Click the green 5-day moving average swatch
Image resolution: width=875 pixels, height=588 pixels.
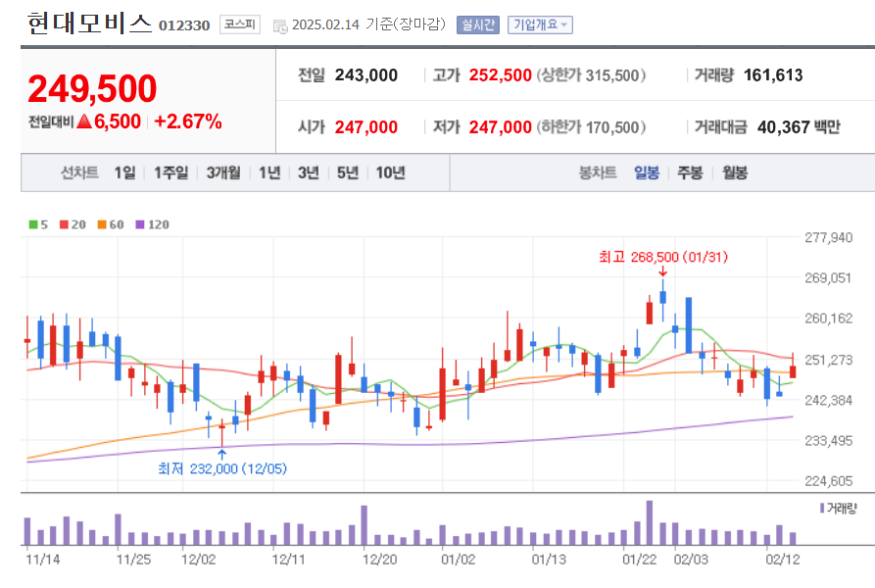point(33,224)
